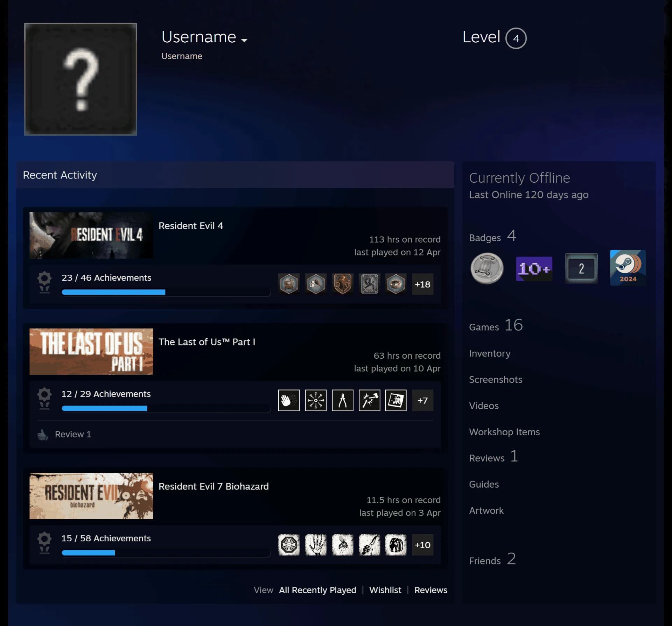Show the +18 more Resident Evil 4 achievements
This screenshot has width=672, height=626.
422,284
